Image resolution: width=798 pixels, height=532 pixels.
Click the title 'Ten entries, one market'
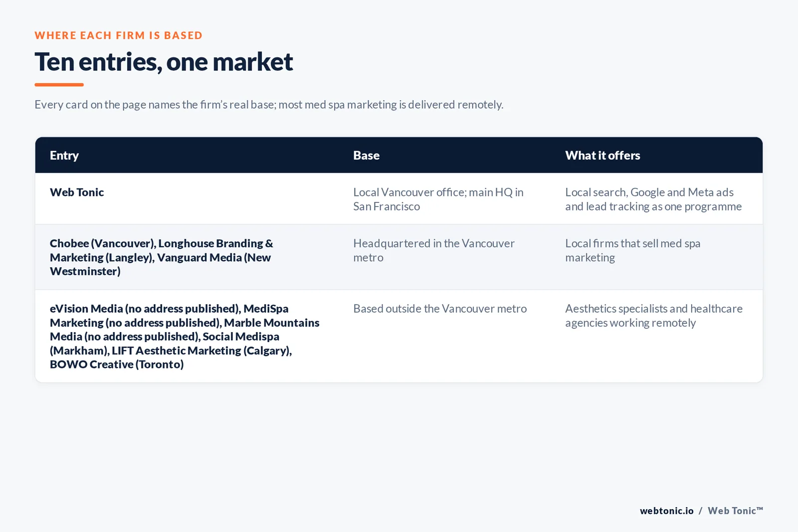pos(164,62)
